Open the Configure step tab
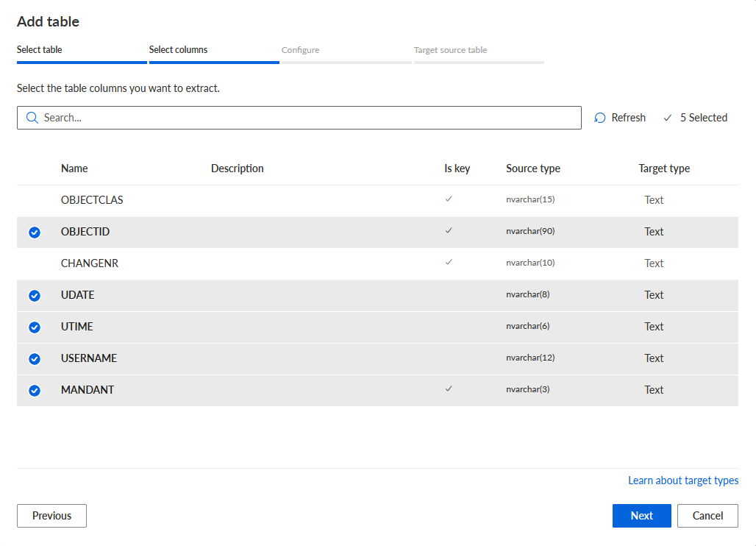Screen dimensions: 756x546 346,53
